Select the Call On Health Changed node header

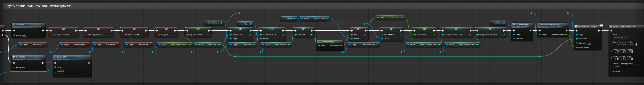point(588,26)
